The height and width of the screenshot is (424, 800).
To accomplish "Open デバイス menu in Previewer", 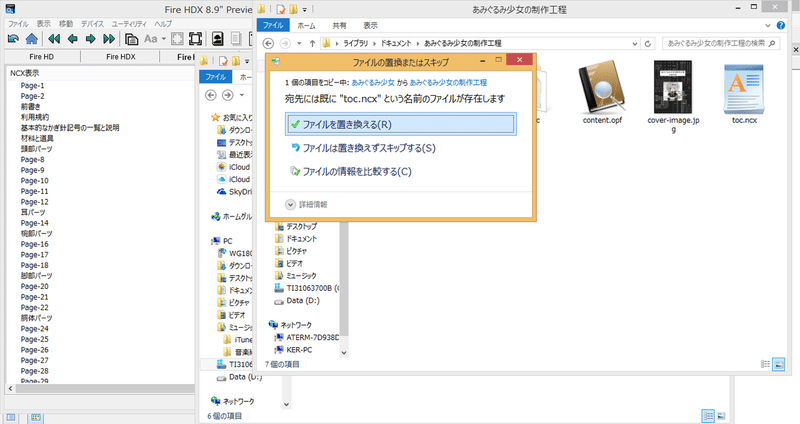I will tap(92, 24).
